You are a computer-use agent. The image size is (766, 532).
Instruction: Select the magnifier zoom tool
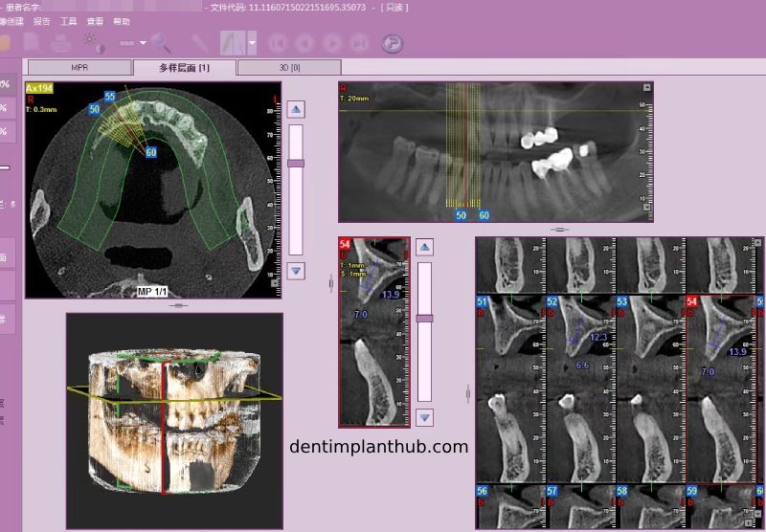(x=160, y=42)
